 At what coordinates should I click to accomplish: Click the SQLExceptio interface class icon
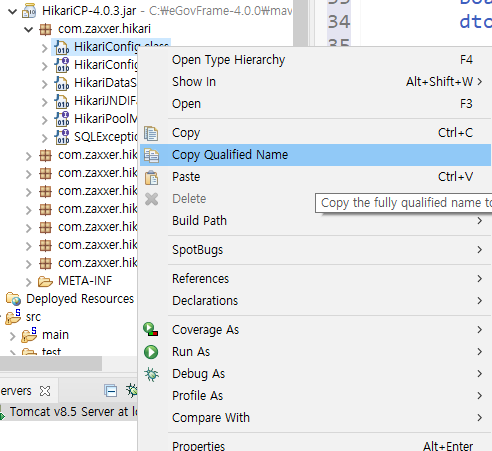62,137
